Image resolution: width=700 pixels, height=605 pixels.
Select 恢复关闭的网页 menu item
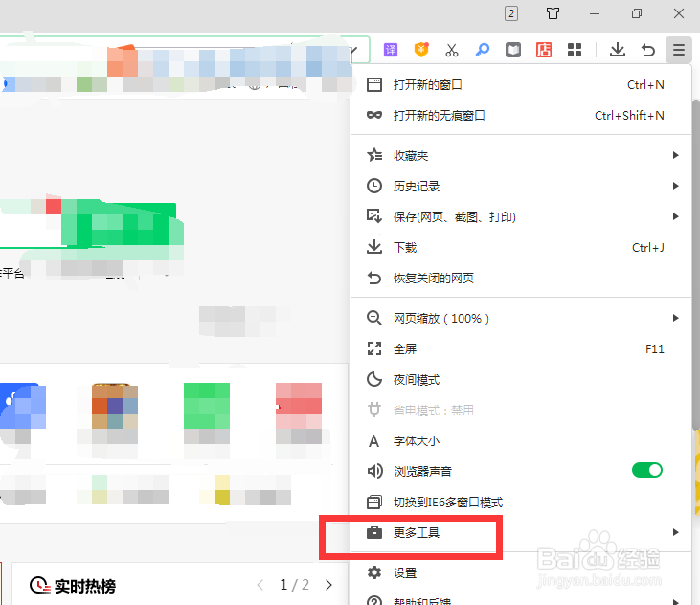coord(521,278)
